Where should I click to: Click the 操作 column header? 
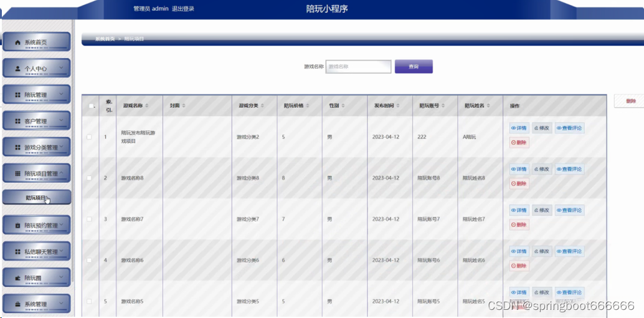click(x=515, y=106)
